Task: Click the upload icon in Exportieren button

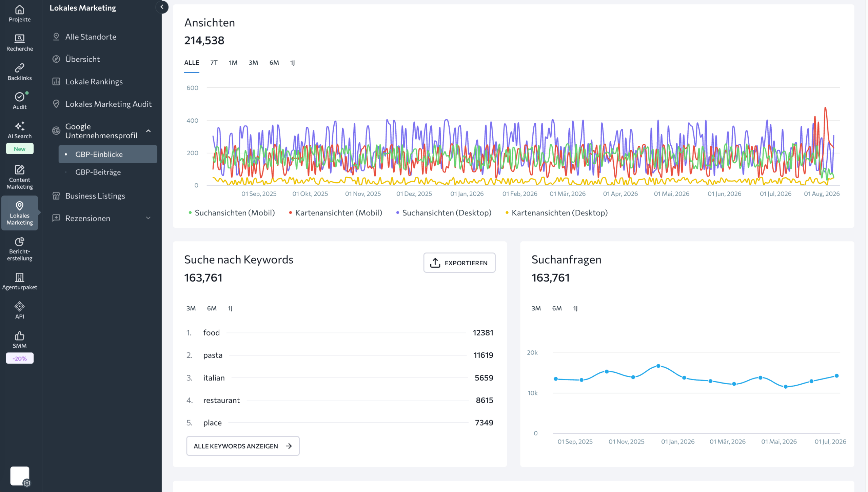Action: (x=435, y=263)
